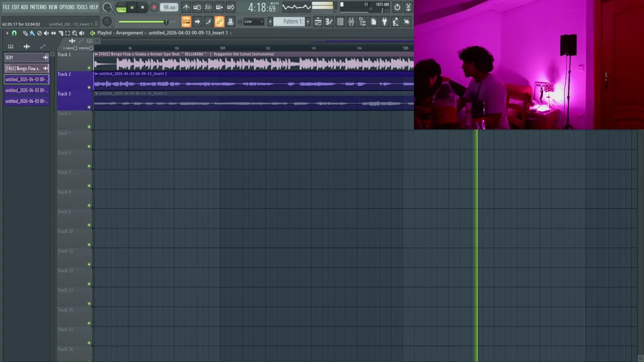
Task: Toggle the countdown before recording icon
Action: 208,7
